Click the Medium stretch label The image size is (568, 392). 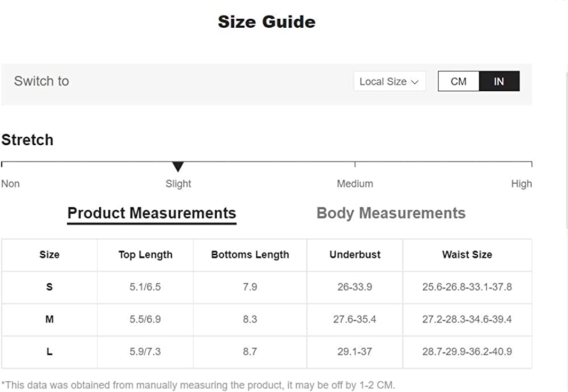(x=355, y=184)
